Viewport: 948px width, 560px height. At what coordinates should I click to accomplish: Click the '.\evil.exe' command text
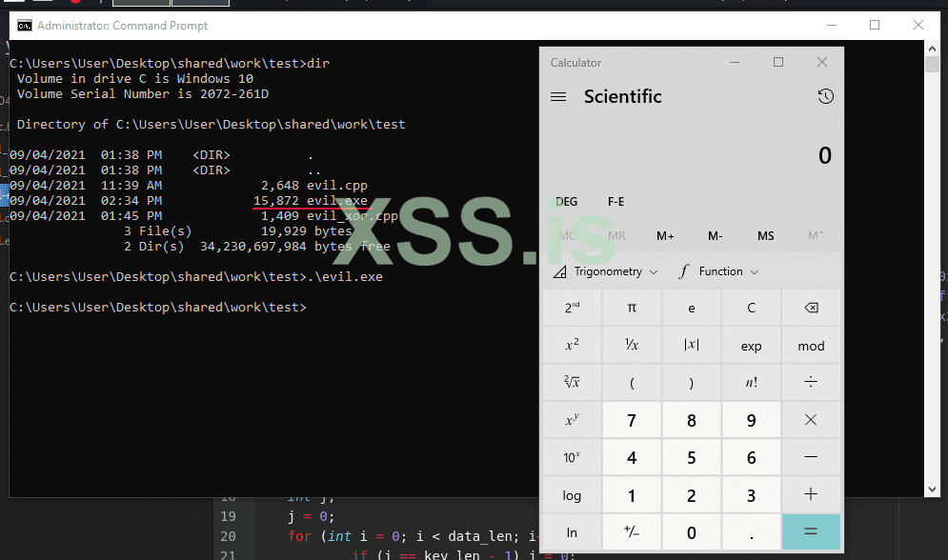345,277
